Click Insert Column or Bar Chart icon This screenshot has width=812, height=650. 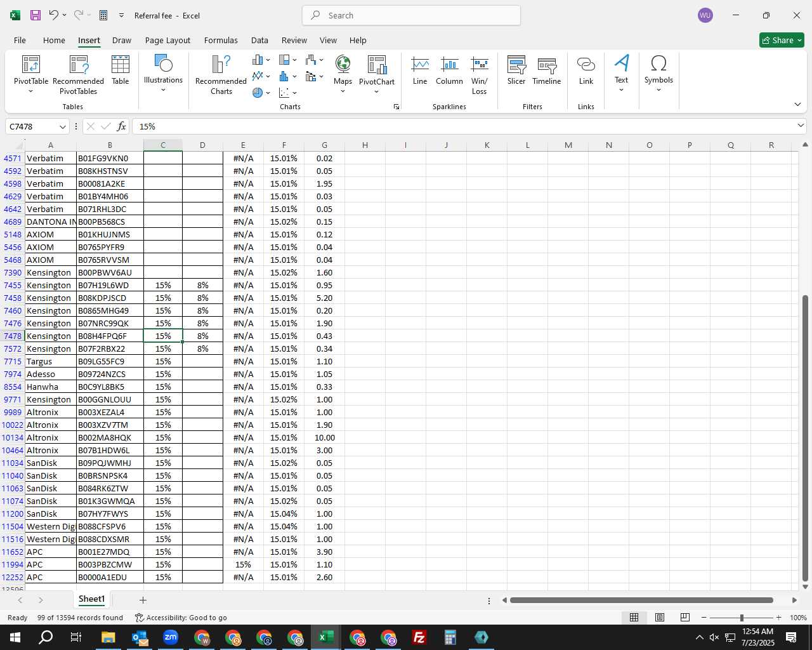258,60
